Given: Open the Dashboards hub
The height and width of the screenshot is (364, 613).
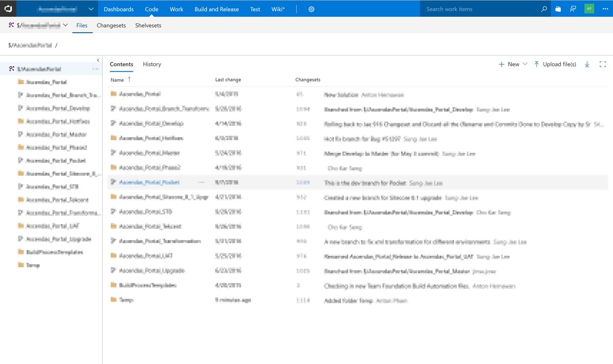Looking at the screenshot, I should click(x=119, y=9).
